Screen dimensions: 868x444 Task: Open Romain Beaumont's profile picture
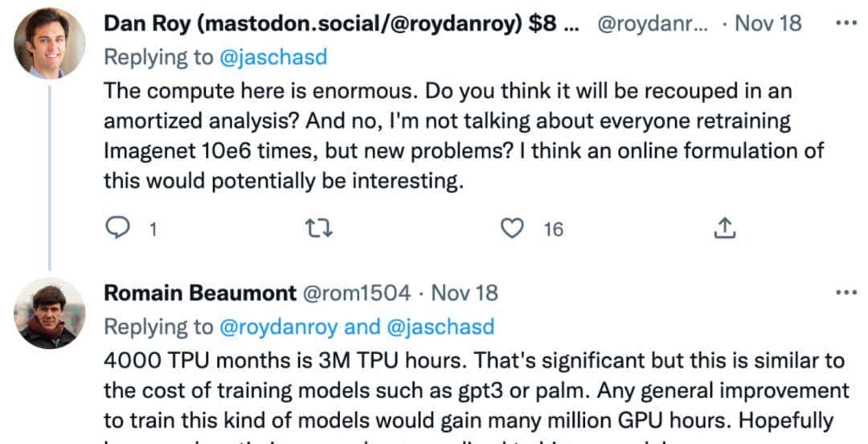pos(50,313)
